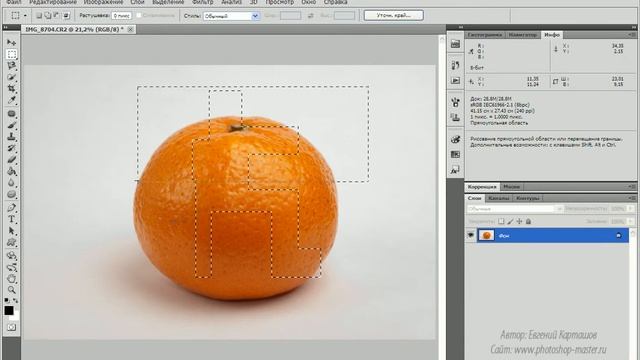This screenshot has width=640, height=360.
Task: Open the layer blend mode dropdown
Action: [x=515, y=209]
